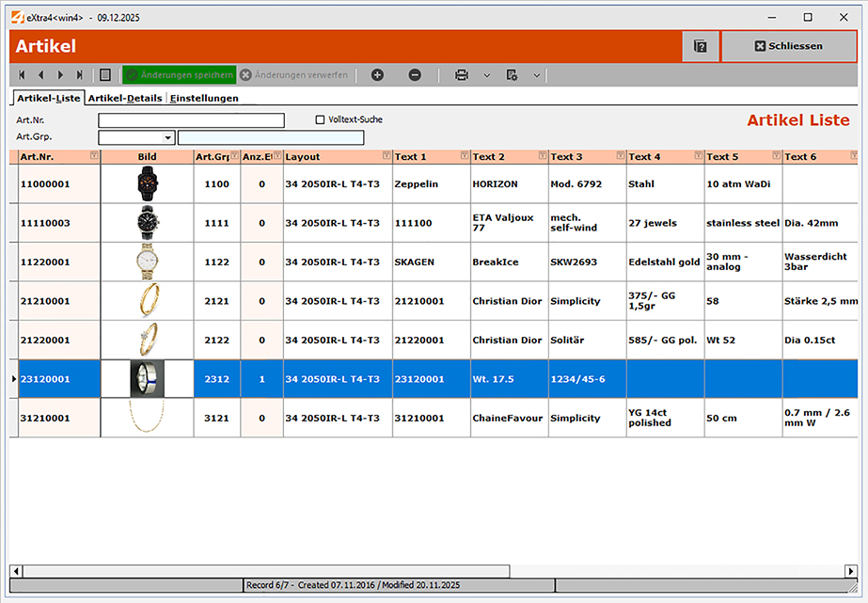Jump to last record arrow
This screenshot has width=868, height=603.
[80, 75]
